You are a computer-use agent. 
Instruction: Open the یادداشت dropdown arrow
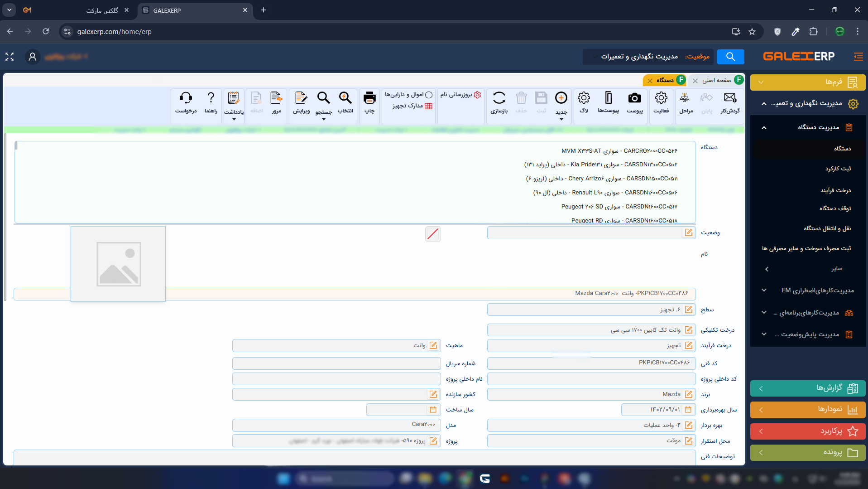pyautogui.click(x=234, y=119)
